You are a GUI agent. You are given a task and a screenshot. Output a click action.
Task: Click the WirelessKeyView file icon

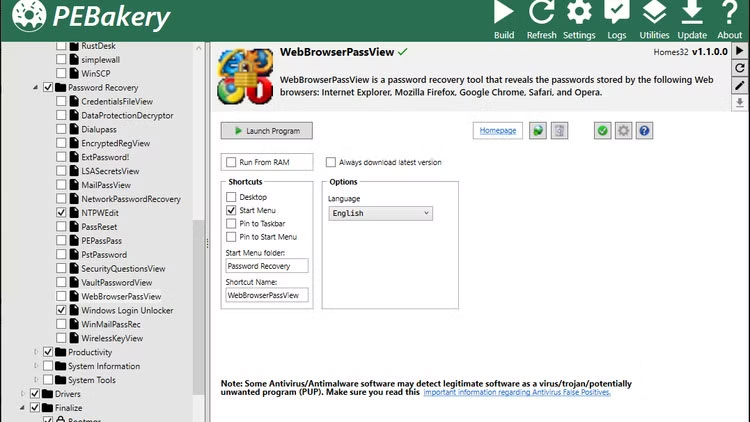click(x=74, y=338)
